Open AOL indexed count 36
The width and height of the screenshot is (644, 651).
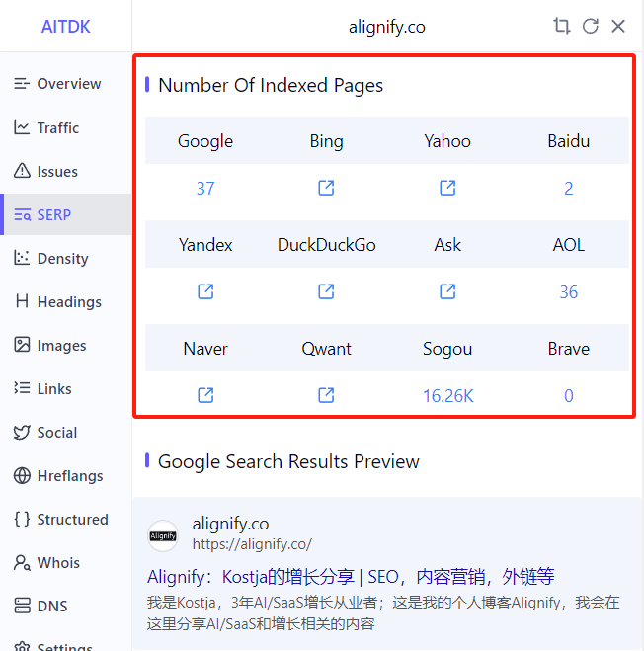tap(569, 292)
